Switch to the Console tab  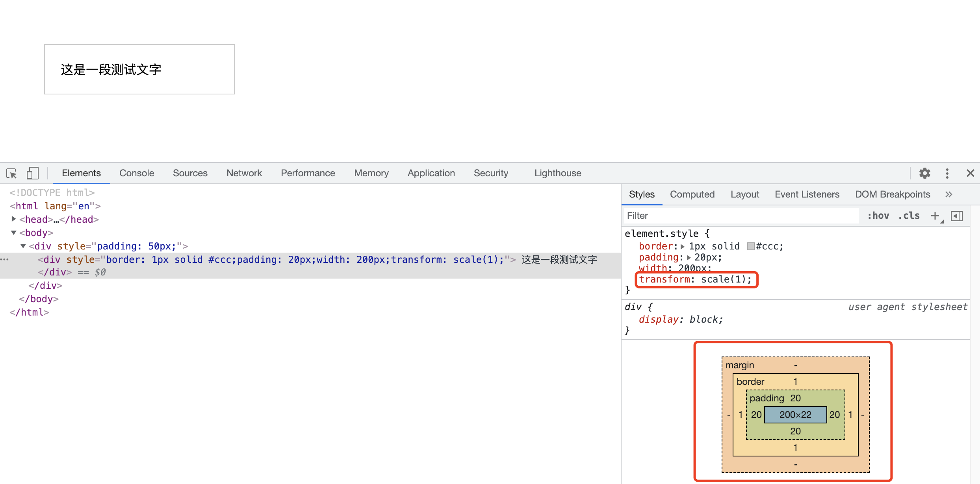pyautogui.click(x=137, y=173)
